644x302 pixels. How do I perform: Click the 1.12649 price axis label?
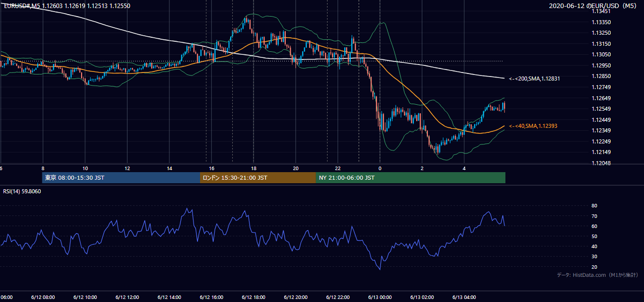pos(601,98)
